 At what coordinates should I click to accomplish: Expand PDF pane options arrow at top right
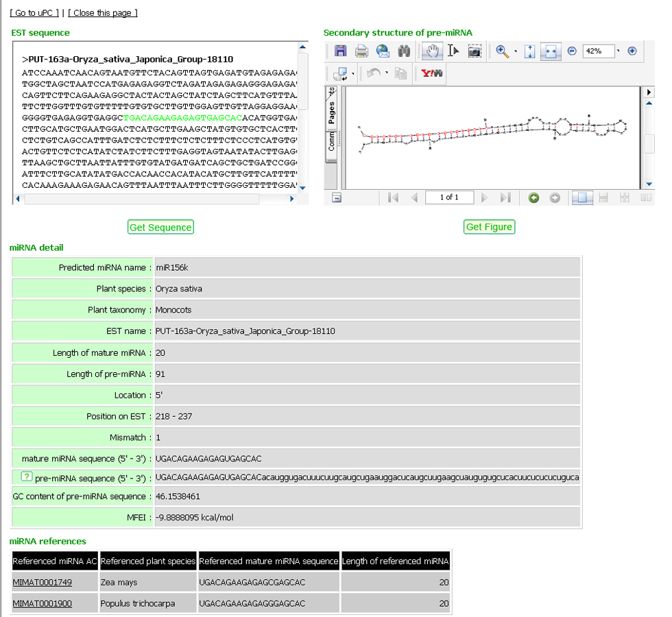[649, 92]
